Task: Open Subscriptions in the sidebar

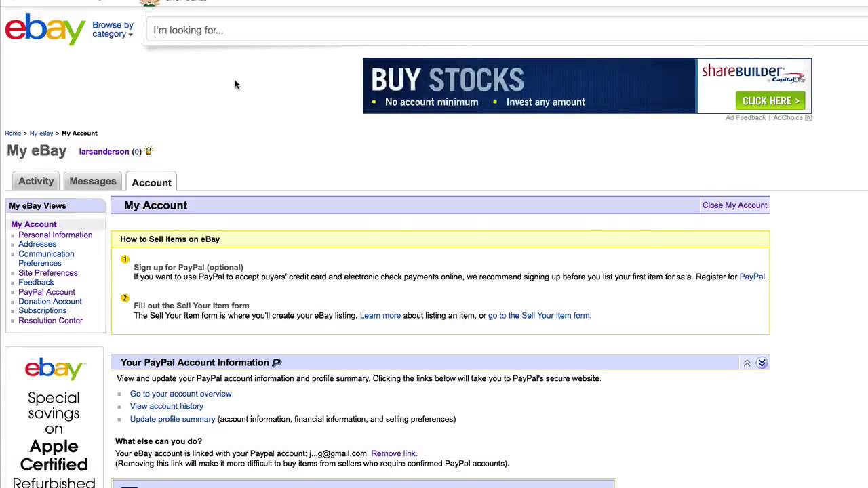Action: pos(42,311)
